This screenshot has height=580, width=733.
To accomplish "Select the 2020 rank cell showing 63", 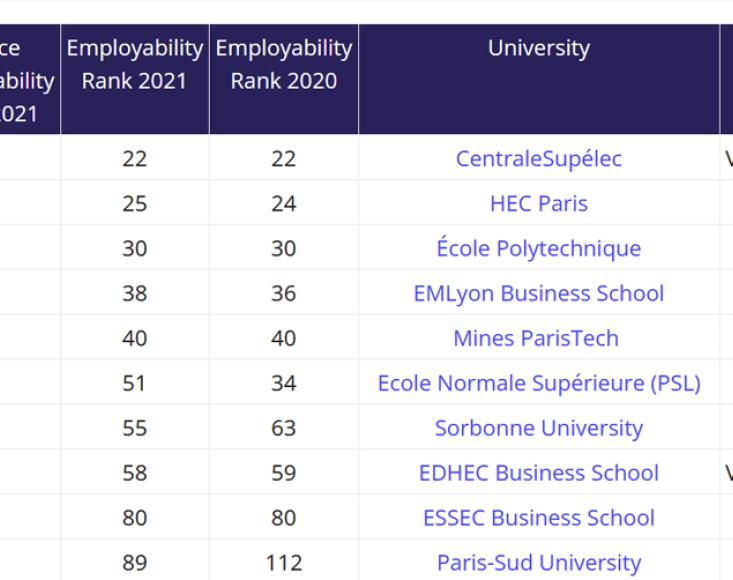I will (284, 428).
